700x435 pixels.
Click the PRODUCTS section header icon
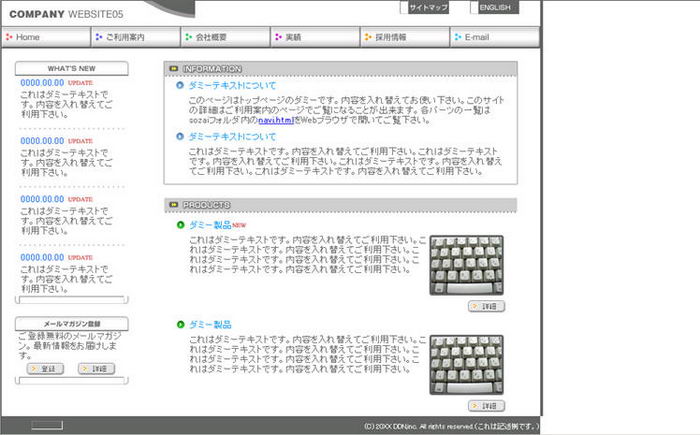pos(174,205)
